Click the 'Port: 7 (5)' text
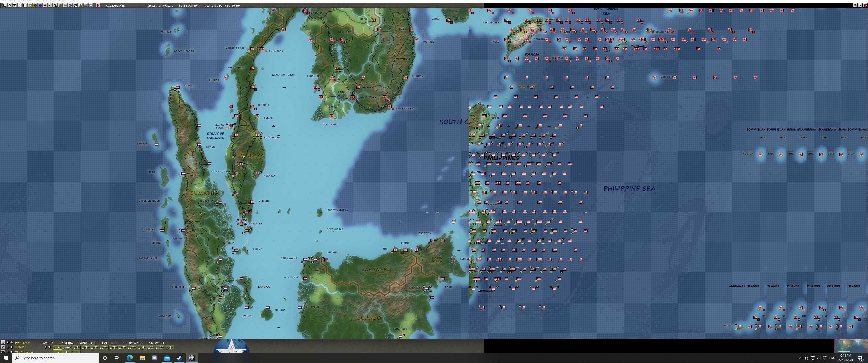This screenshot has width=868, height=363. click(x=47, y=343)
